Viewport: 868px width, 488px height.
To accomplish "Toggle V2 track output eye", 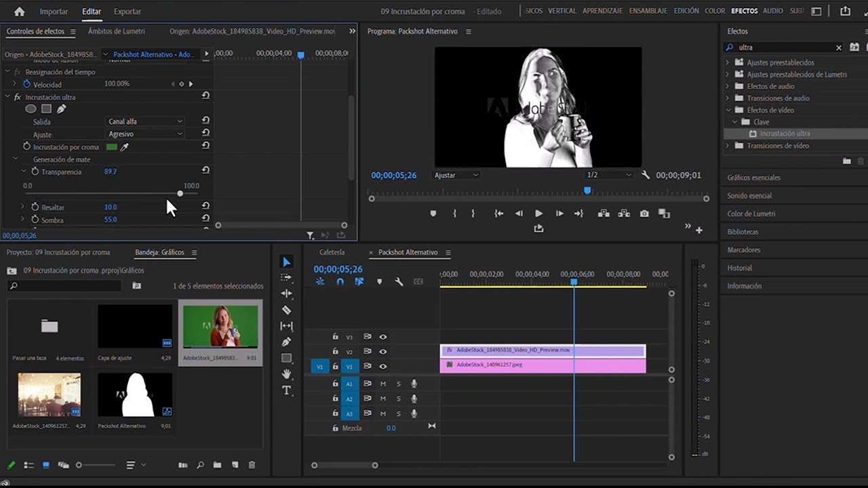I will [x=383, y=352].
